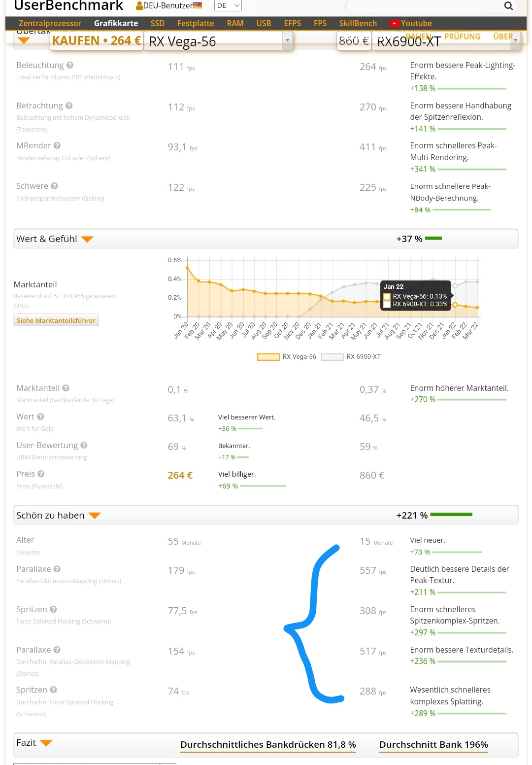Image resolution: width=532 pixels, height=765 pixels.
Task: Click Jan 20 RX Vega-56 chart point
Action: tap(187, 268)
